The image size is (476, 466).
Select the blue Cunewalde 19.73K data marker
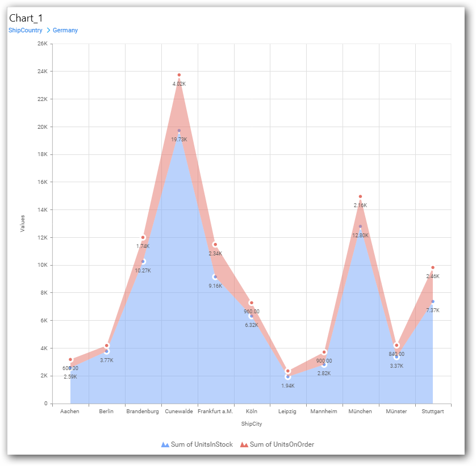click(x=179, y=131)
